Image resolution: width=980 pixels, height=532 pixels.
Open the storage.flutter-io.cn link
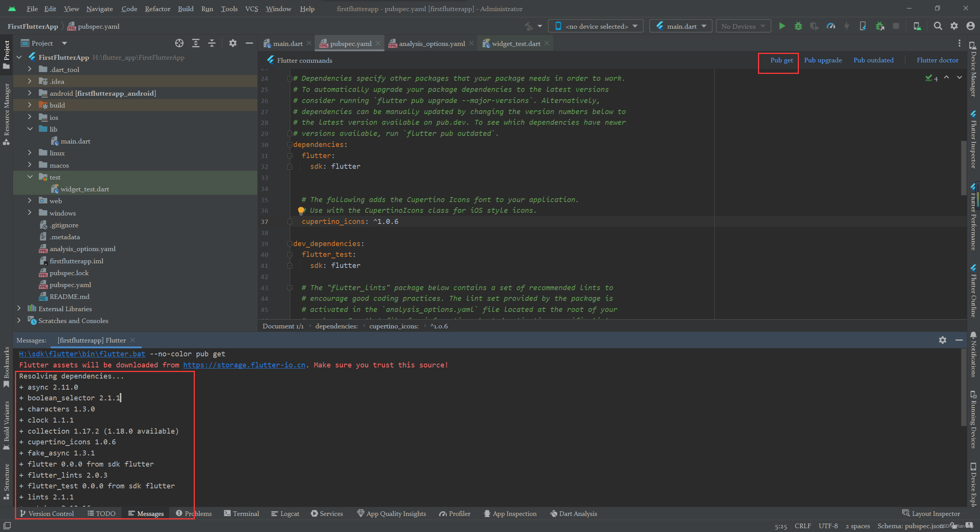point(244,365)
